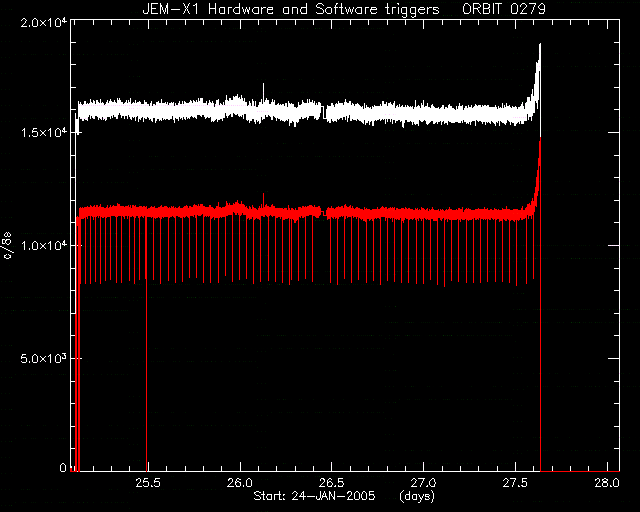The image size is (640, 512).
Task: Click the '(days)' x-axis unit label
Action: point(417,496)
